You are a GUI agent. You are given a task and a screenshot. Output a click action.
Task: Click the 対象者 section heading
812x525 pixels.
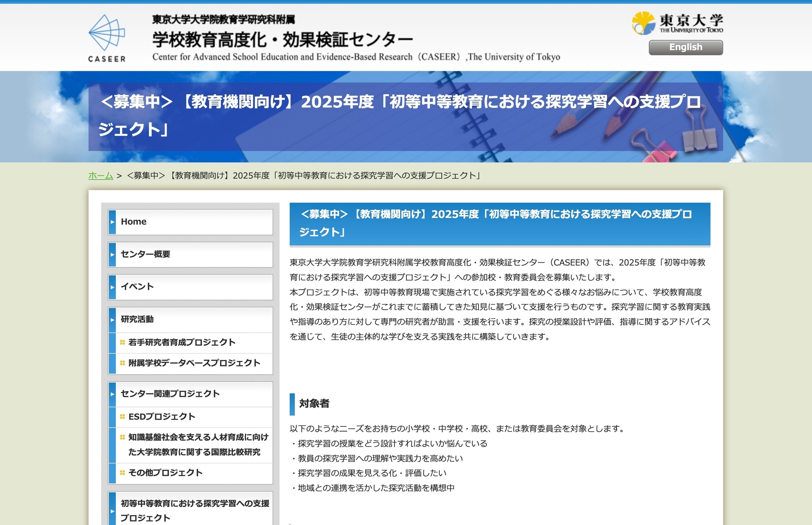pos(314,404)
